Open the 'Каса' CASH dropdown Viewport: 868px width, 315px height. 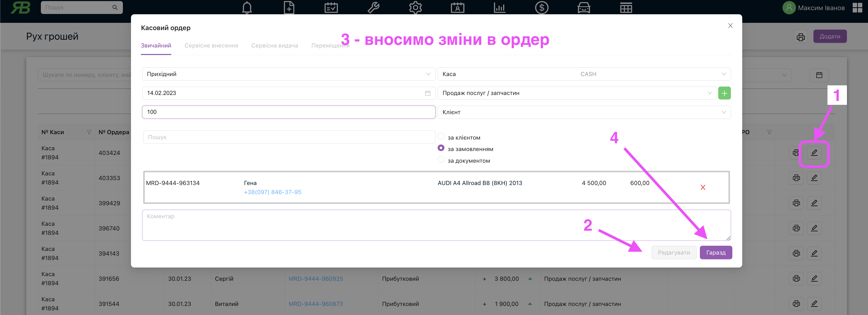coord(584,74)
